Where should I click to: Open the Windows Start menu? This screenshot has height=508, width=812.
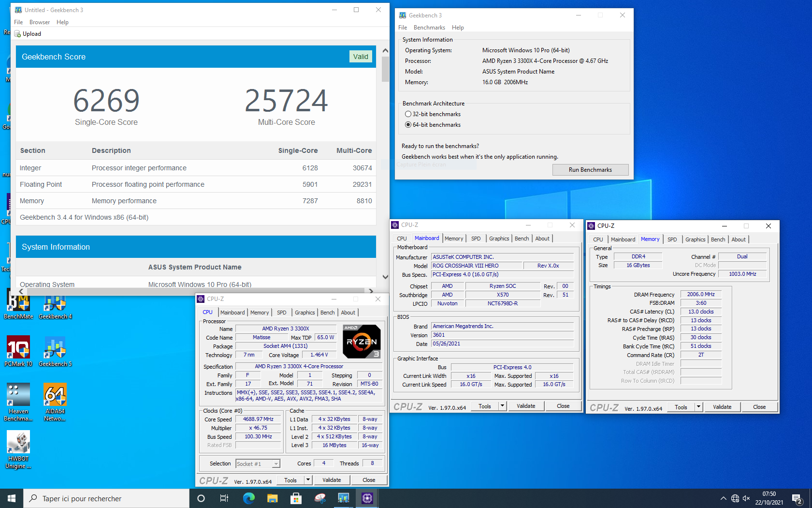pos(12,498)
